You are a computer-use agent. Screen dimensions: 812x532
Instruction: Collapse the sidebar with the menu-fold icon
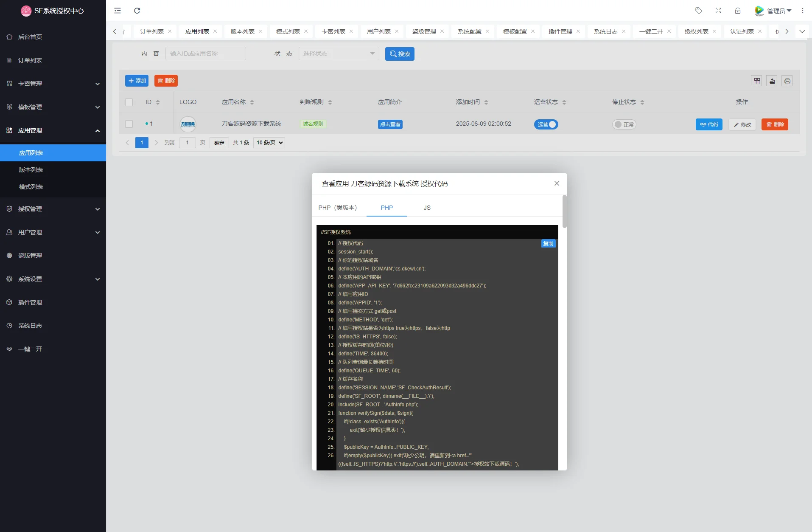118,11
